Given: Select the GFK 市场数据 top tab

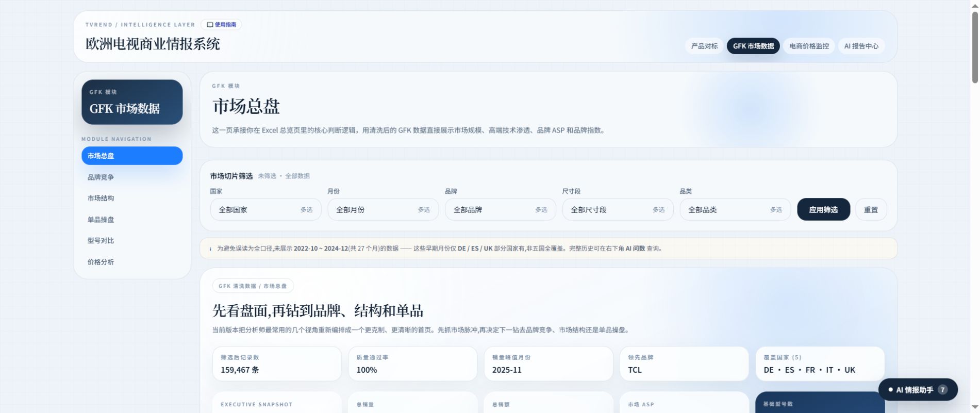Looking at the screenshot, I should tap(753, 46).
